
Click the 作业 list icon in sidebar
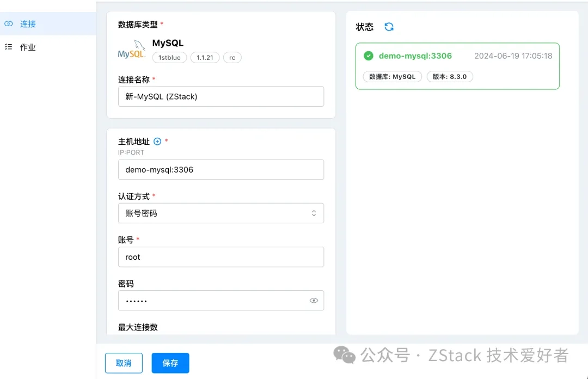tap(9, 47)
